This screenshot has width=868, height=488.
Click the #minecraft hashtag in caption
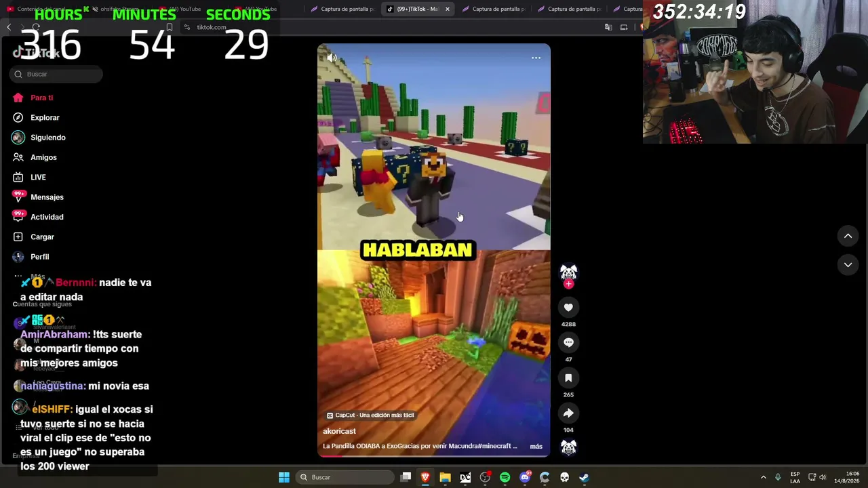coord(494,447)
